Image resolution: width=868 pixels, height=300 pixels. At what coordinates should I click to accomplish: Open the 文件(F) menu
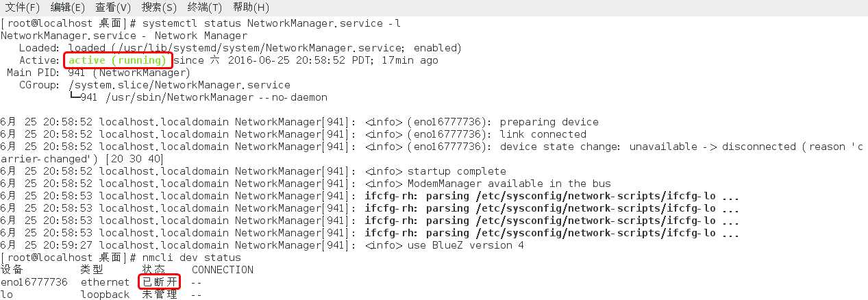[23, 8]
